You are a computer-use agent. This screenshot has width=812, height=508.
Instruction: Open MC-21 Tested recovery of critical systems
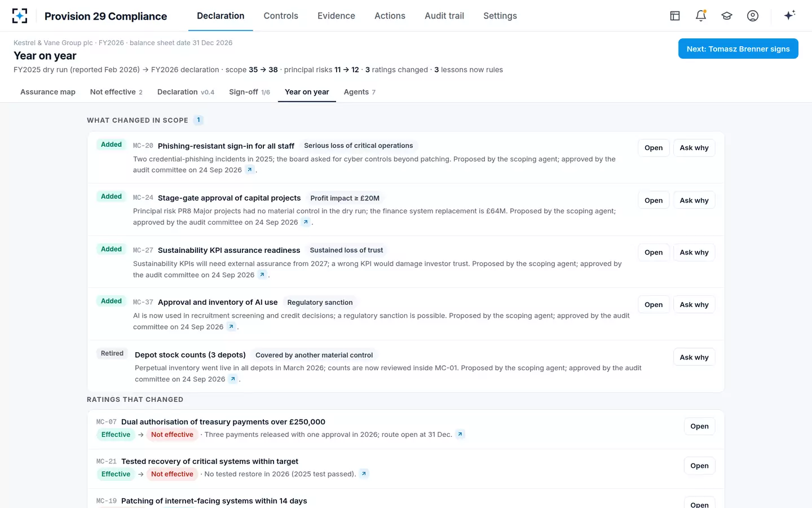click(x=699, y=466)
